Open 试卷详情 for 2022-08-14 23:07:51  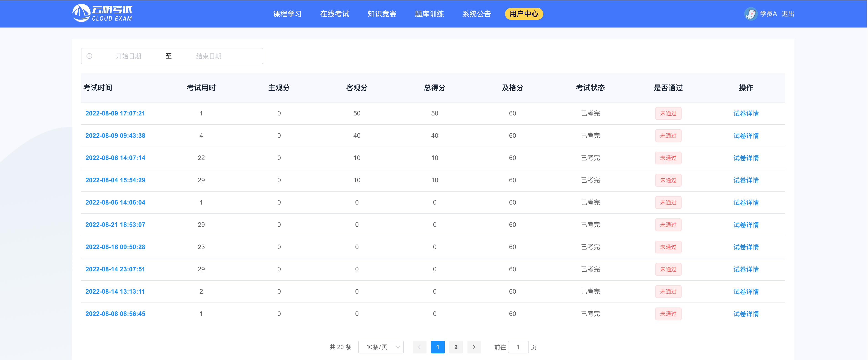746,269
